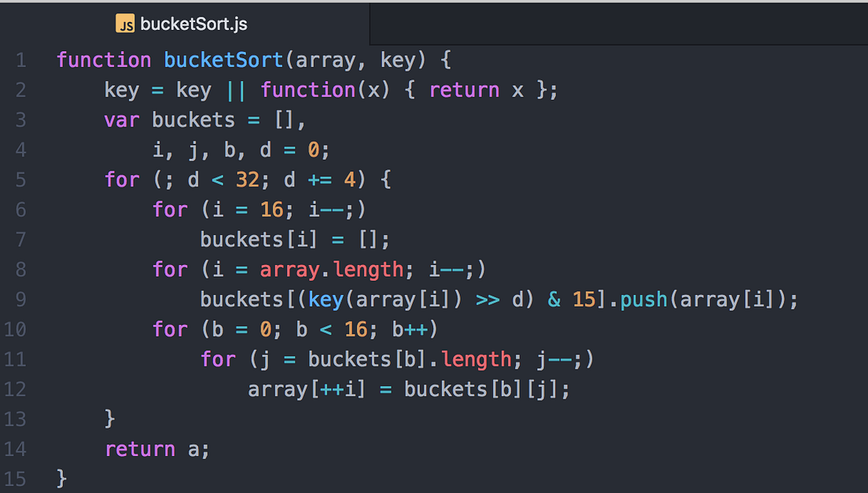Click the key variable on line 2
The image size is (868, 493).
pos(121,90)
